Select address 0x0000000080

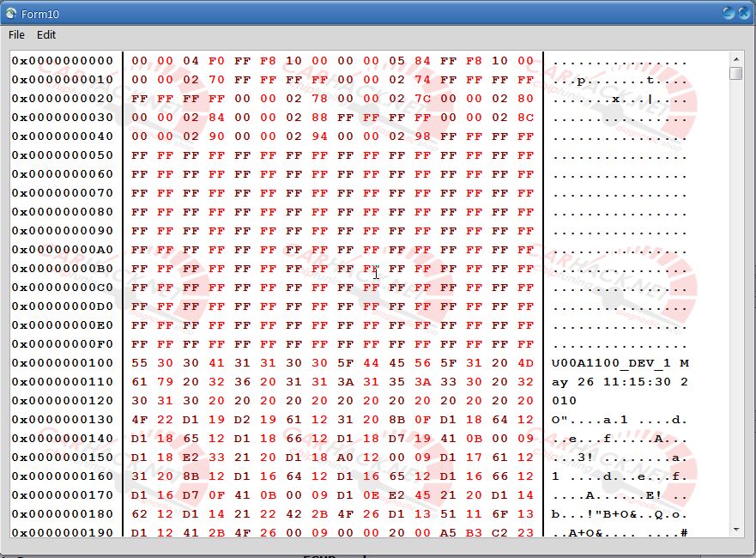point(63,212)
